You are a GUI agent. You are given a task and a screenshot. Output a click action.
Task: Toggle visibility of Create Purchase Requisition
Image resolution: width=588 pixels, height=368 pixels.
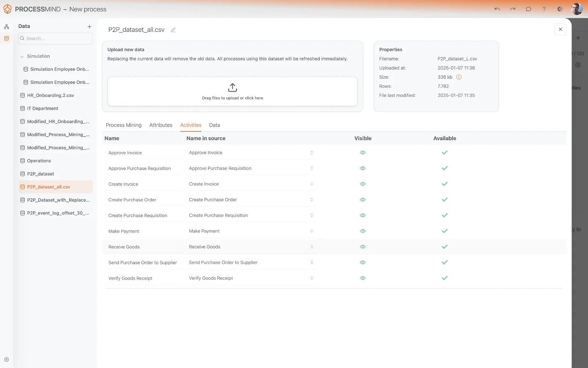tap(363, 215)
